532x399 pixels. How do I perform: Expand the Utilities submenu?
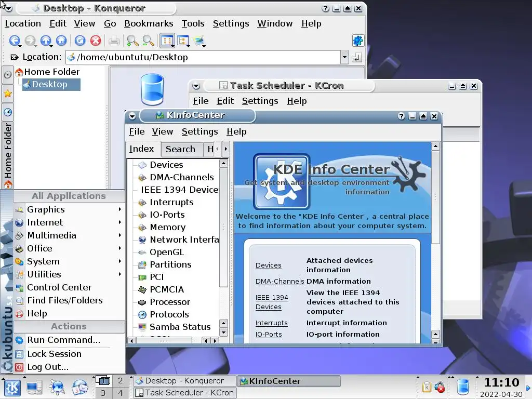(x=69, y=274)
